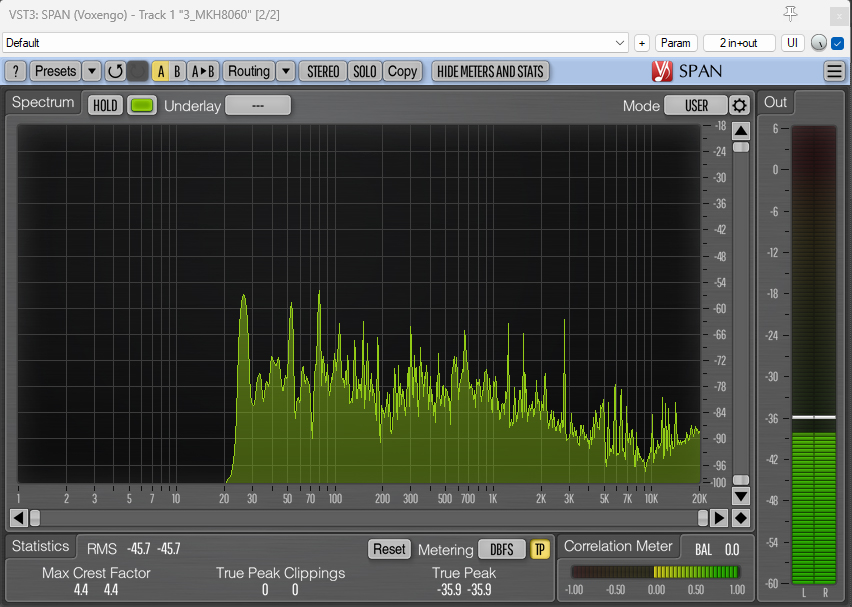Image resolution: width=852 pixels, height=607 pixels.
Task: Click the horizontal scrollbar's left thumb handle
Action: click(x=35, y=518)
